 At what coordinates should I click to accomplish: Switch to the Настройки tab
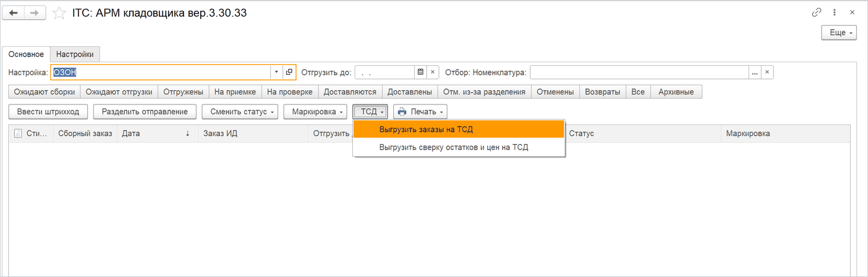75,54
